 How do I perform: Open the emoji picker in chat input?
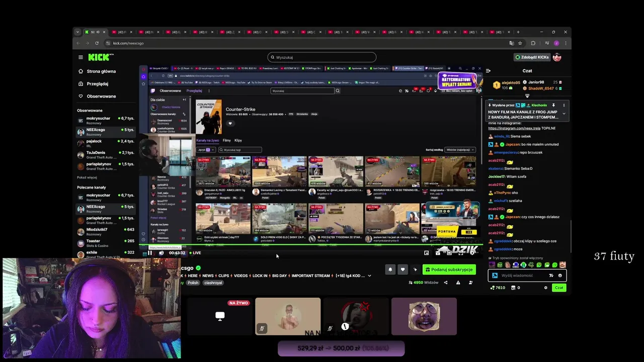pyautogui.click(x=560, y=276)
